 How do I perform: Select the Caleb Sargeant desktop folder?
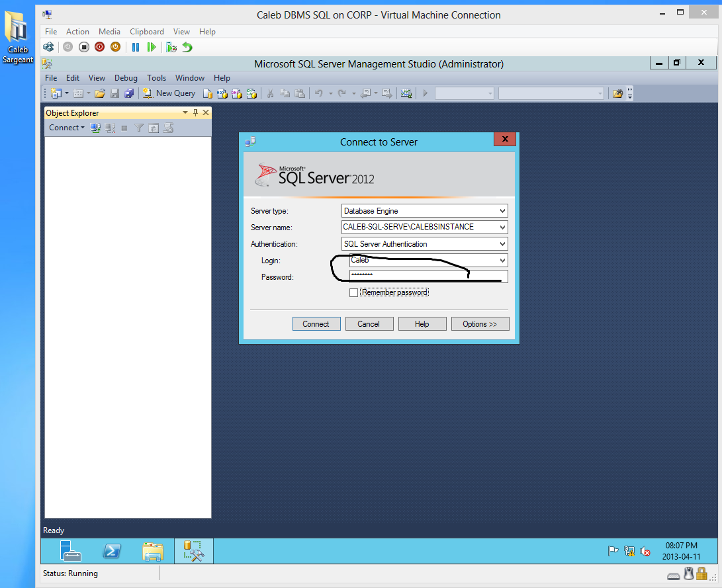(x=17, y=38)
